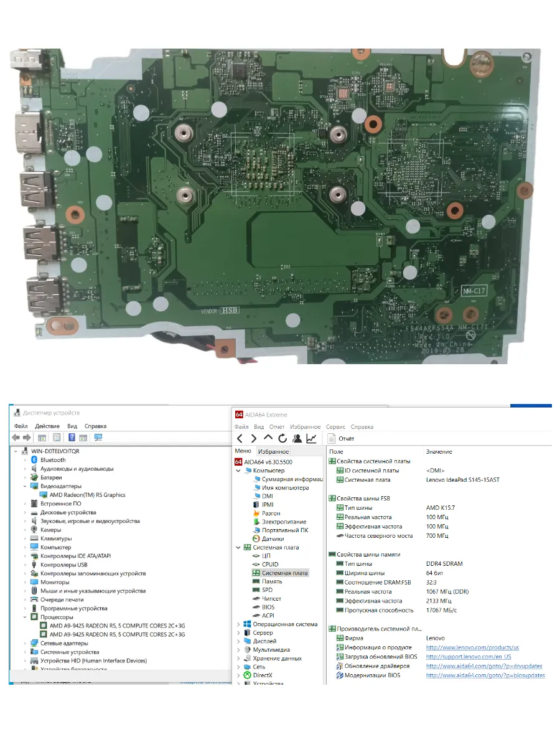Click the AIDA64 Up level arrow icon
Viewport: 560px width, 747px height.
click(268, 438)
